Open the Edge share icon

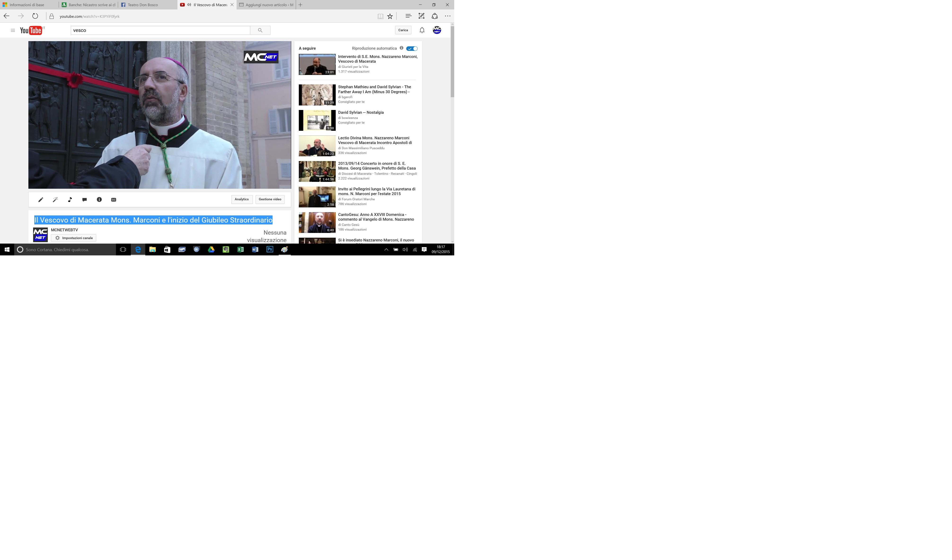(x=435, y=16)
